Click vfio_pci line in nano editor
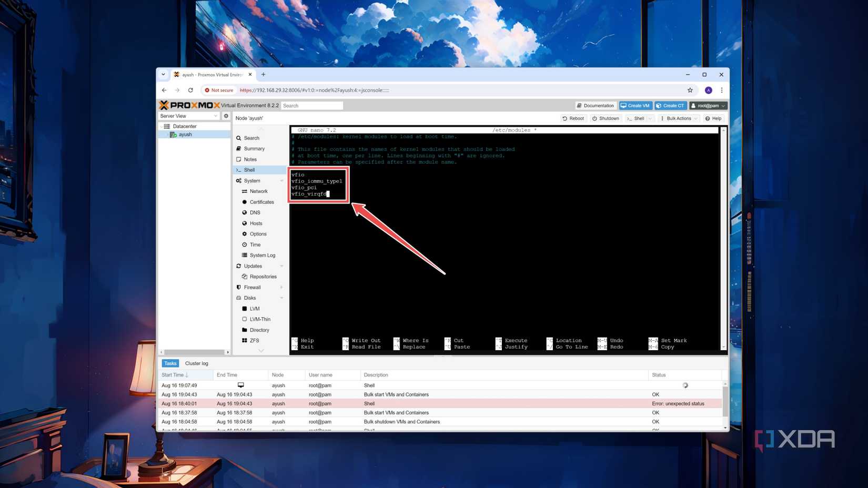 (x=304, y=188)
